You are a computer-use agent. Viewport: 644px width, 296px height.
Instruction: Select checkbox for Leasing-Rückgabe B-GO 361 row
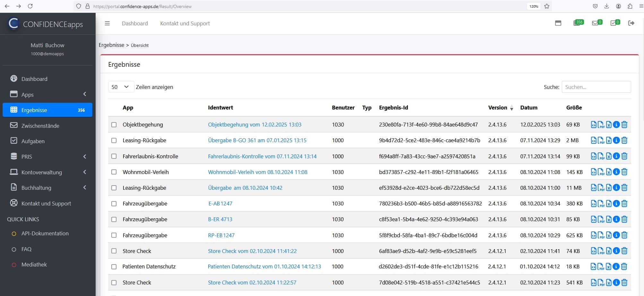114,140
